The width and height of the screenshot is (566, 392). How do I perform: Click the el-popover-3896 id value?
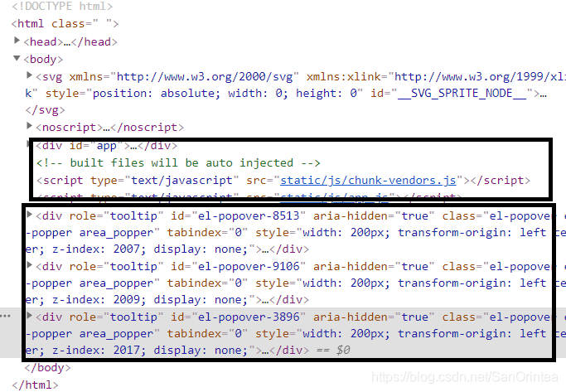(x=249, y=317)
